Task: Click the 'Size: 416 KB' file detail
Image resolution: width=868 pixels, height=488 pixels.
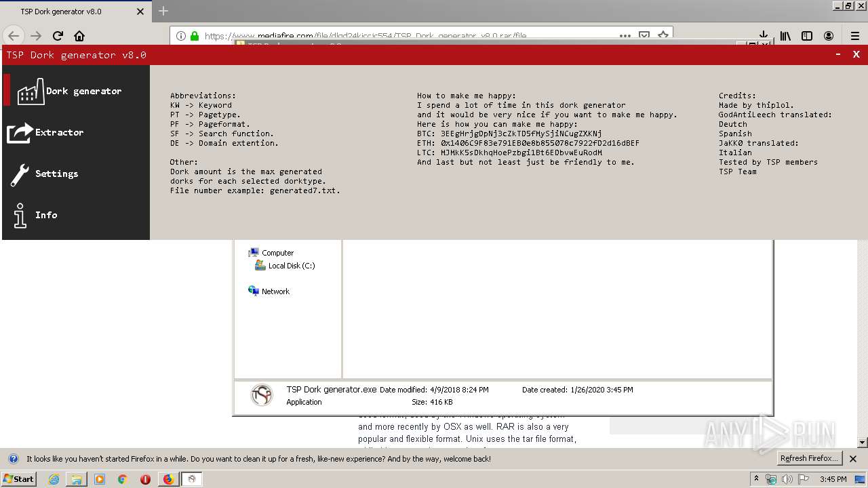Action: tap(432, 402)
